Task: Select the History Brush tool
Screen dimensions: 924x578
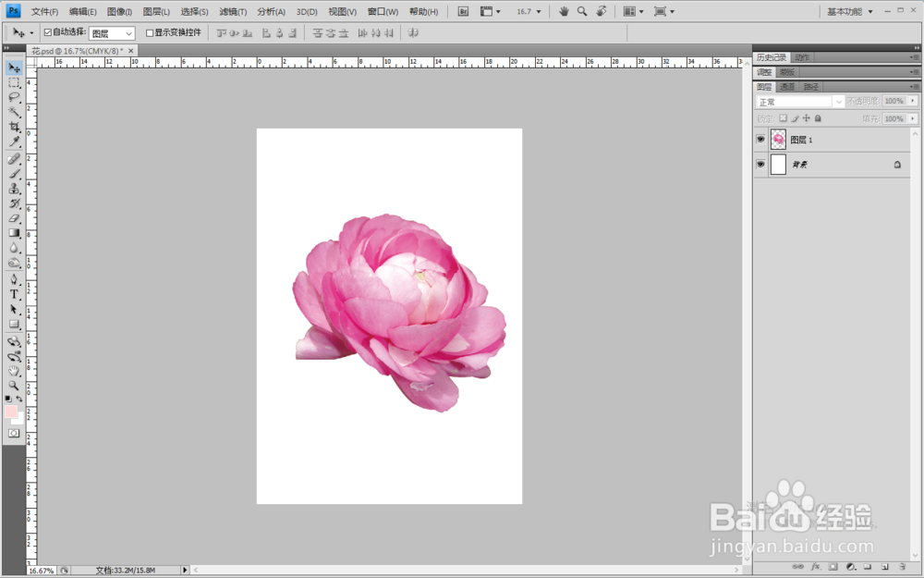Action: click(x=14, y=203)
